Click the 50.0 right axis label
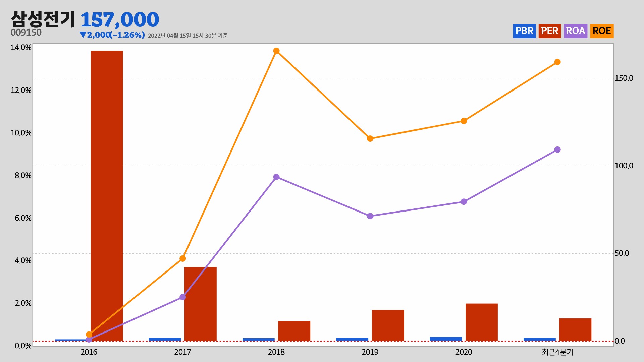The height and width of the screenshot is (362, 644). click(622, 253)
